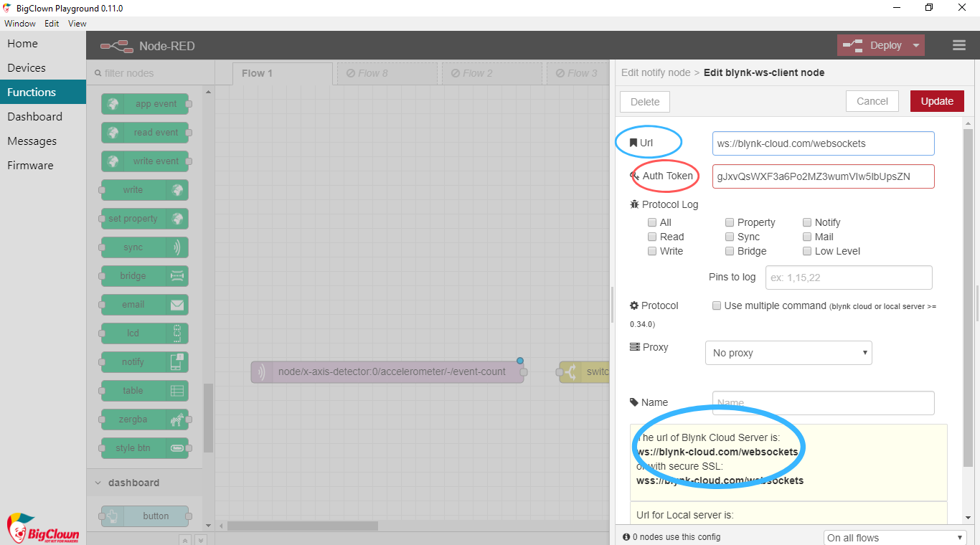Select the email node

145,305
